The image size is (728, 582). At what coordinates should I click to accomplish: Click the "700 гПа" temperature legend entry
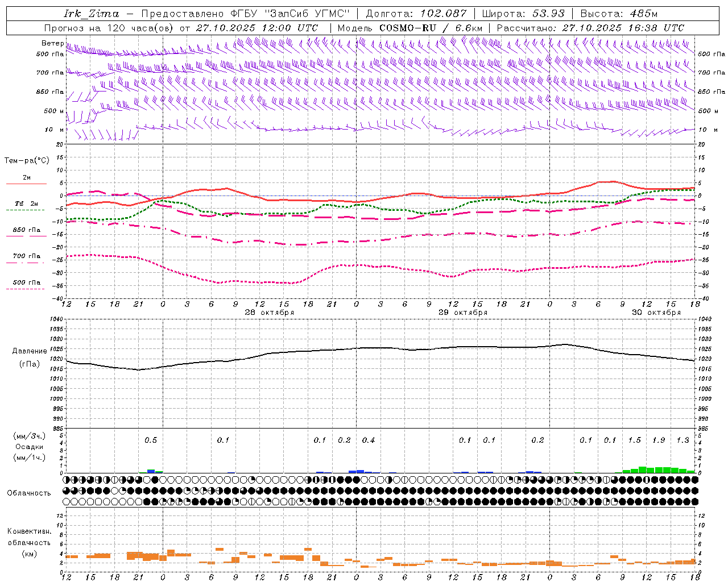tap(27, 257)
